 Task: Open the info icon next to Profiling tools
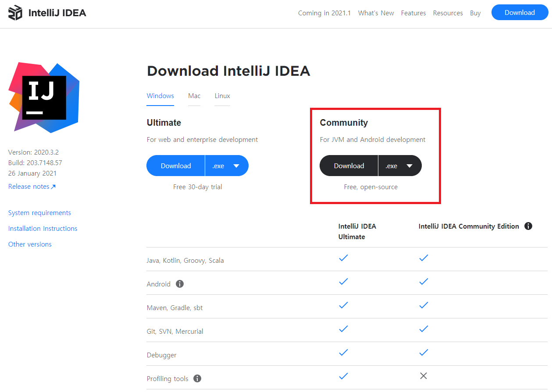pos(197,378)
